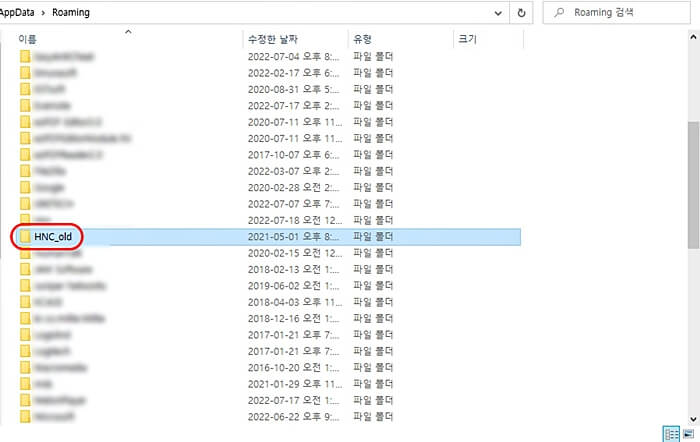This screenshot has width=700, height=442.
Task: Click 파일 폴더 type in the 2022-06-22 row
Action: click(x=373, y=417)
